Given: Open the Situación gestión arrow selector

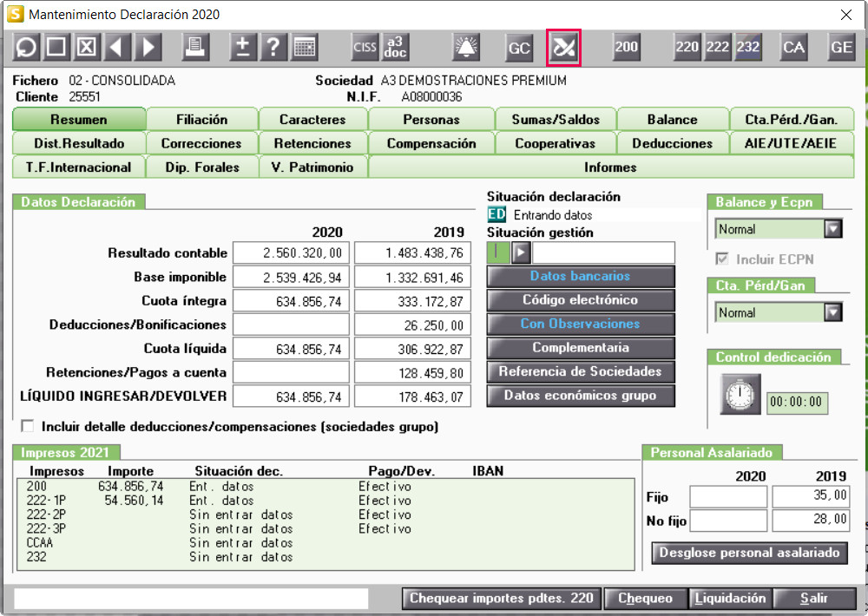Looking at the screenshot, I should coord(521,252).
